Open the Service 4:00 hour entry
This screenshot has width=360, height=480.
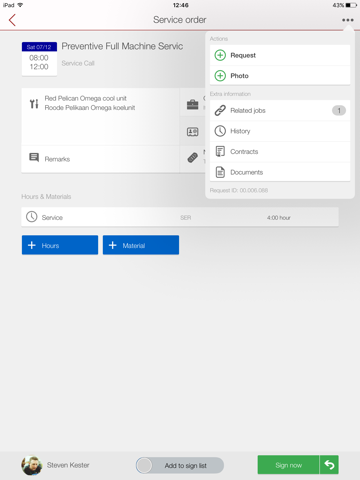pyautogui.click(x=180, y=217)
